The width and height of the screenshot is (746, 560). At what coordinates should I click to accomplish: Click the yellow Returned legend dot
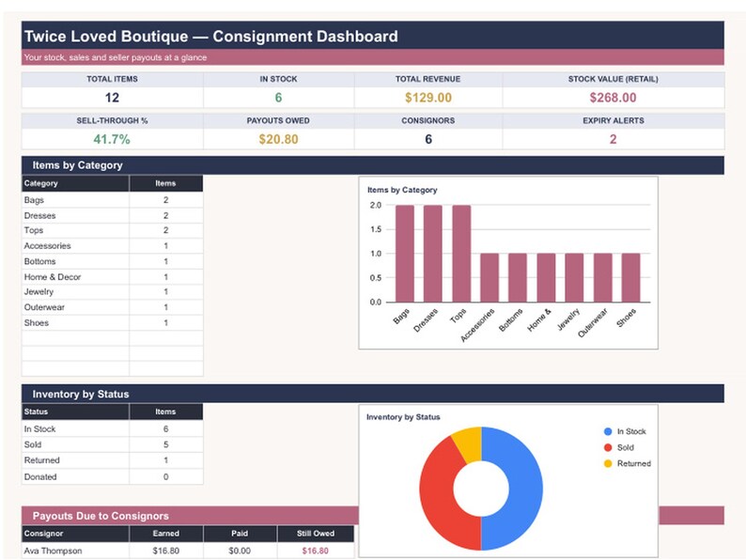coord(608,463)
